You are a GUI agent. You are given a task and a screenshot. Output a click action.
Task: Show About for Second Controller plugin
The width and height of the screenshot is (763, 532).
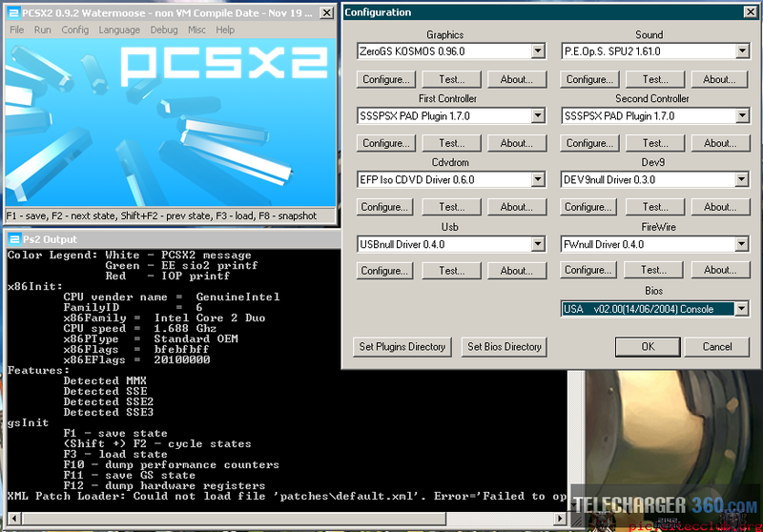pyautogui.click(x=720, y=143)
